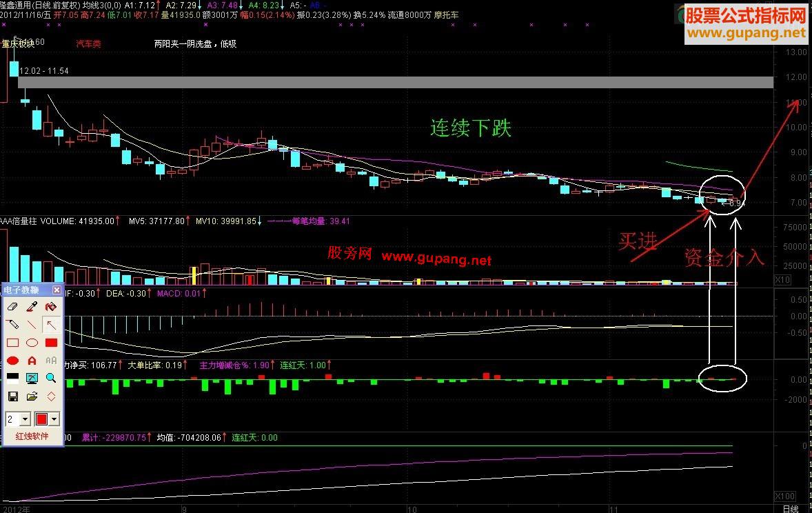Click the 重庆板块 region label

tap(18, 43)
